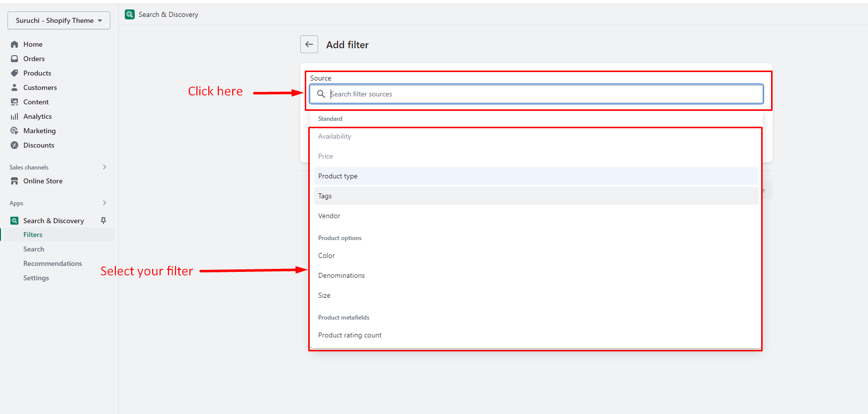Click the Home icon in sidebar
Viewport: 868px width, 414px height.
point(14,44)
